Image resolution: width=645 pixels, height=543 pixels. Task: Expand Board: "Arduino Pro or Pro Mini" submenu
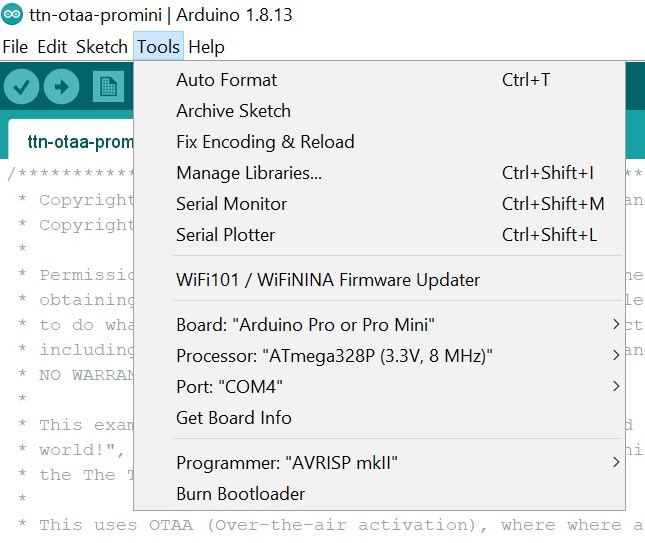379,325
